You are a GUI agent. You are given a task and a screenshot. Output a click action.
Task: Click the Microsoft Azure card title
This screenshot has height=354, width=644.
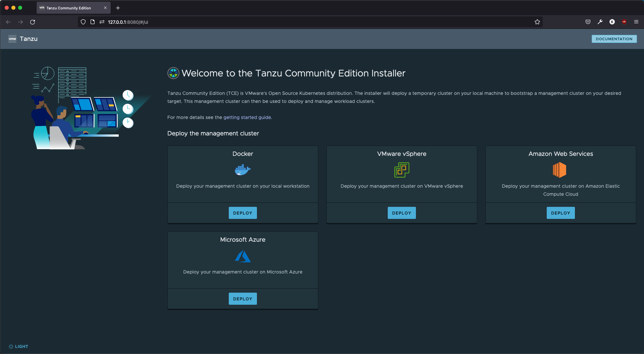[243, 240]
